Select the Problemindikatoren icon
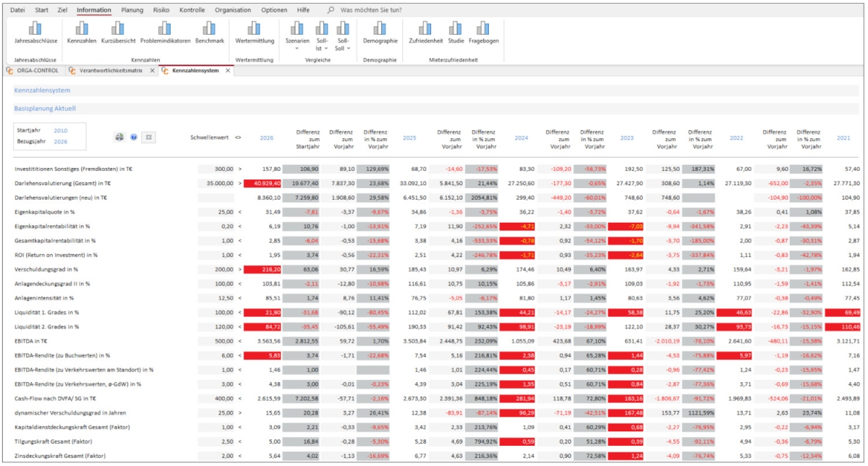868x466 pixels. point(166,29)
